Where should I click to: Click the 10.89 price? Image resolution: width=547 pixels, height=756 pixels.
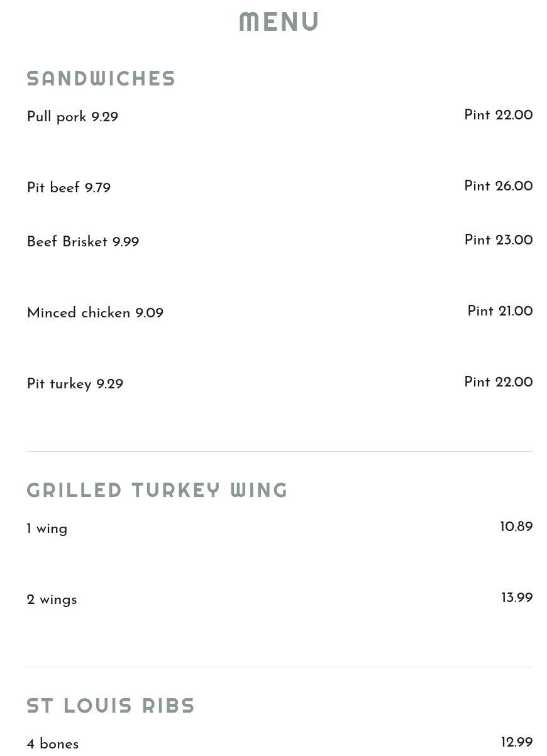(x=516, y=527)
